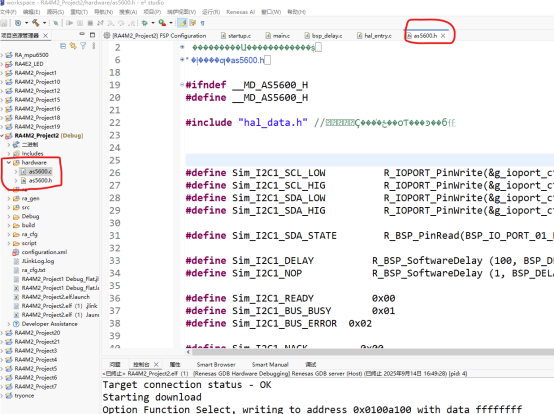The height and width of the screenshot is (414, 554).
Task: Open the 文件(F) menu
Action: point(8,12)
